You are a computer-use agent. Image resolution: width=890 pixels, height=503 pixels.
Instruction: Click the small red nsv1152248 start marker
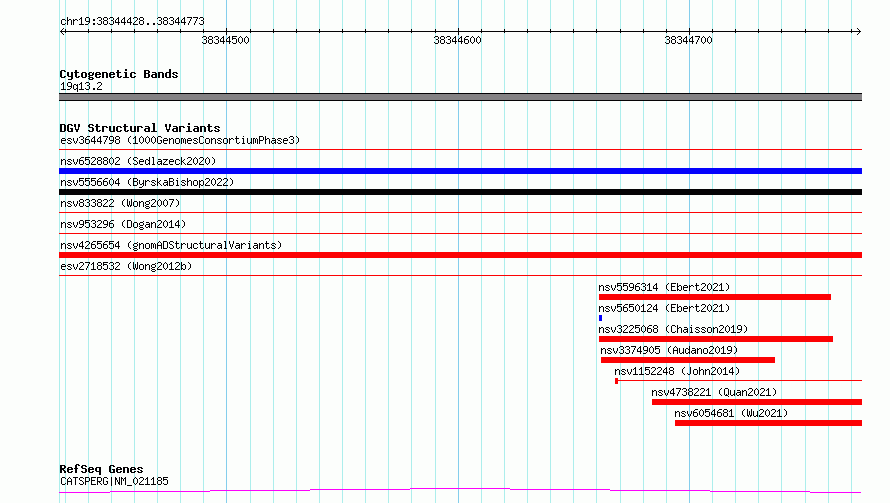[x=616, y=381]
